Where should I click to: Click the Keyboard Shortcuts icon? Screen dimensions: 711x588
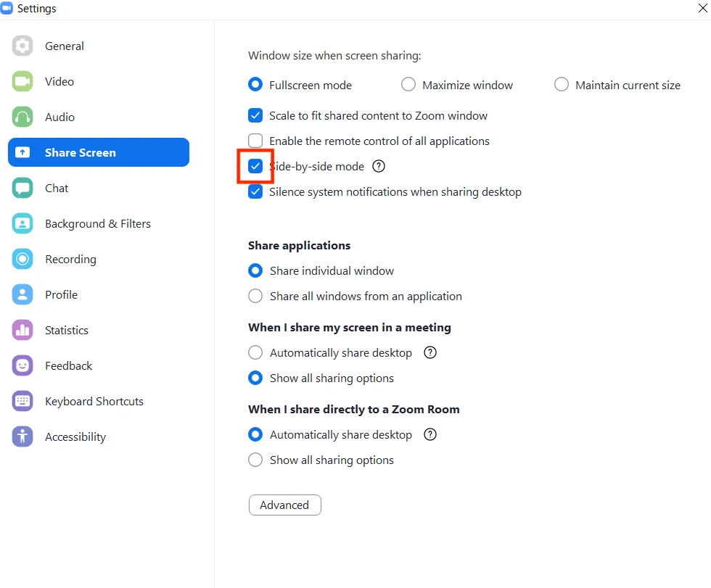tap(24, 400)
